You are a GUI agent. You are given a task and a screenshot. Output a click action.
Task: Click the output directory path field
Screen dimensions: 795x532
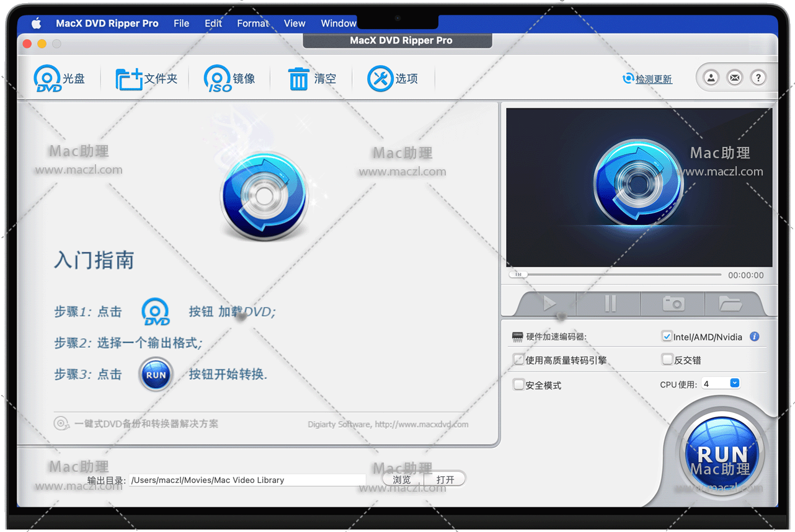coord(247,480)
